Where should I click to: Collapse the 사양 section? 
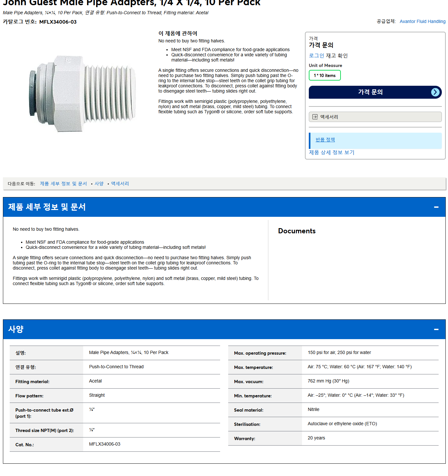(x=436, y=329)
